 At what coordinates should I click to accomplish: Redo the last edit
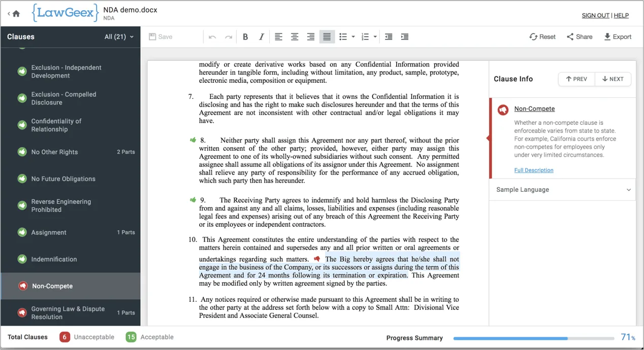tap(229, 37)
